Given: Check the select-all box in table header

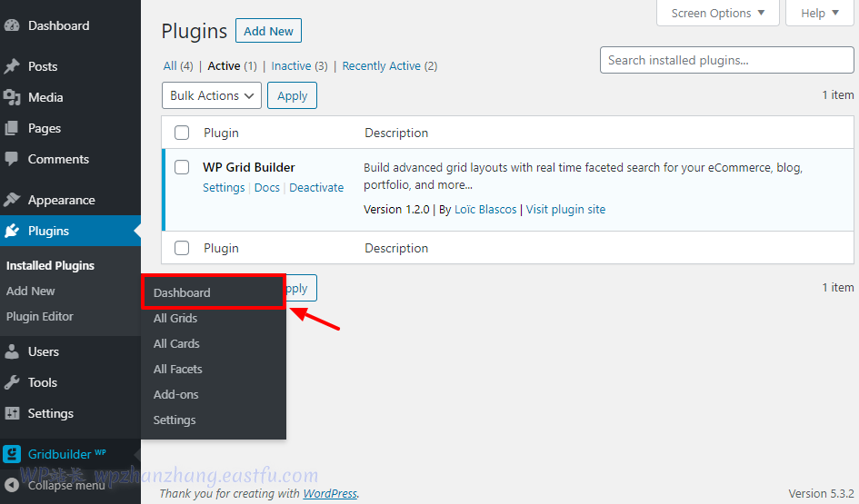Looking at the screenshot, I should (182, 133).
